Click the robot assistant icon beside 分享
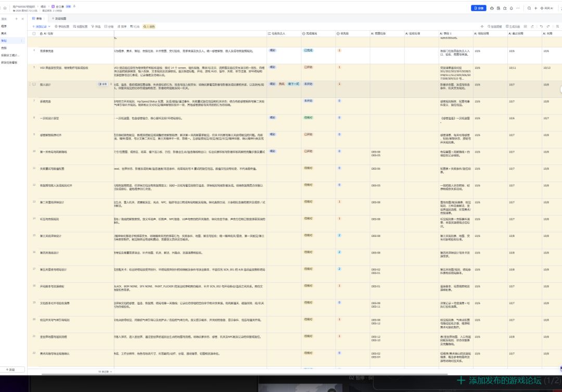 point(492,8)
